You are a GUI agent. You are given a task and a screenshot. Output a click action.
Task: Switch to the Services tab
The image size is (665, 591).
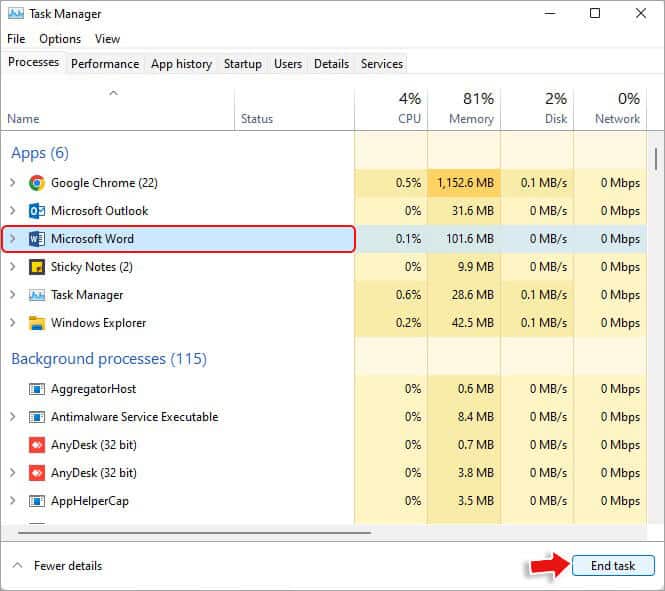[x=382, y=64]
